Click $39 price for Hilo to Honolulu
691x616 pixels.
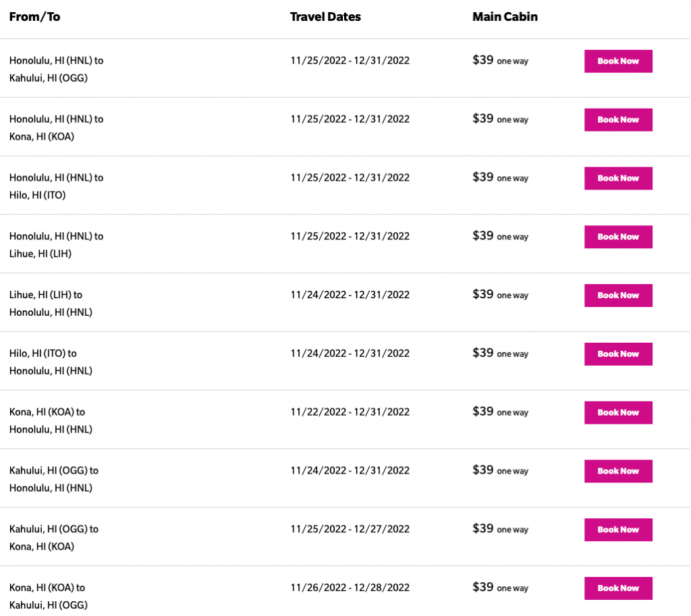[483, 353]
